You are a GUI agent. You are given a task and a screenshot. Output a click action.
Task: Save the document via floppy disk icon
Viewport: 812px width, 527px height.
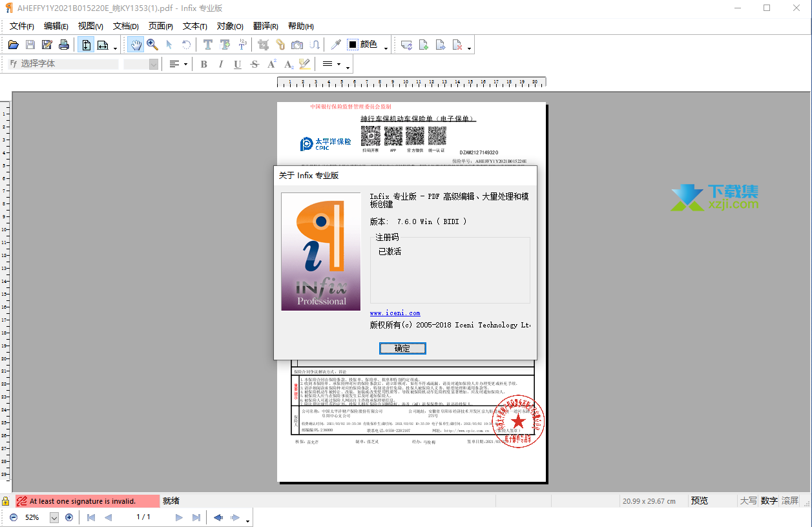(x=30, y=45)
